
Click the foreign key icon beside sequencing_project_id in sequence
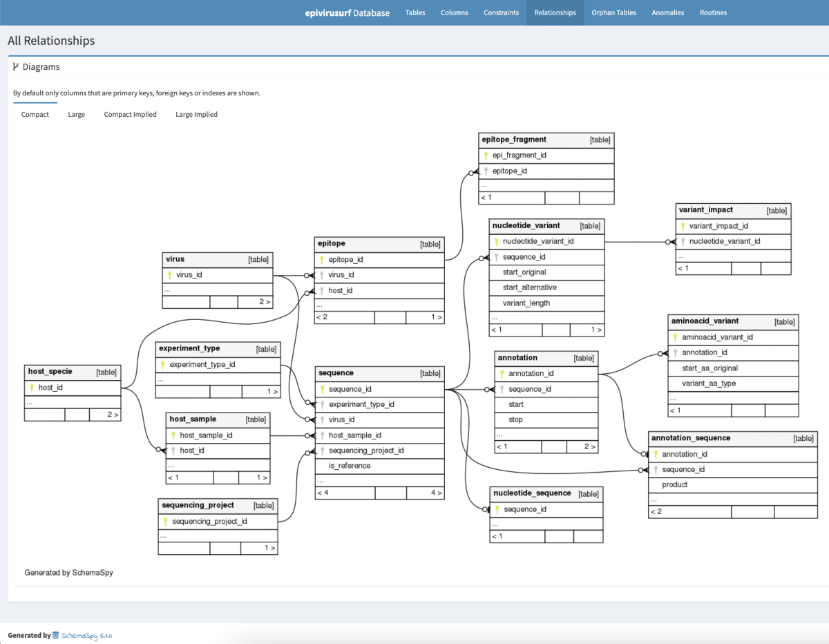tap(322, 451)
